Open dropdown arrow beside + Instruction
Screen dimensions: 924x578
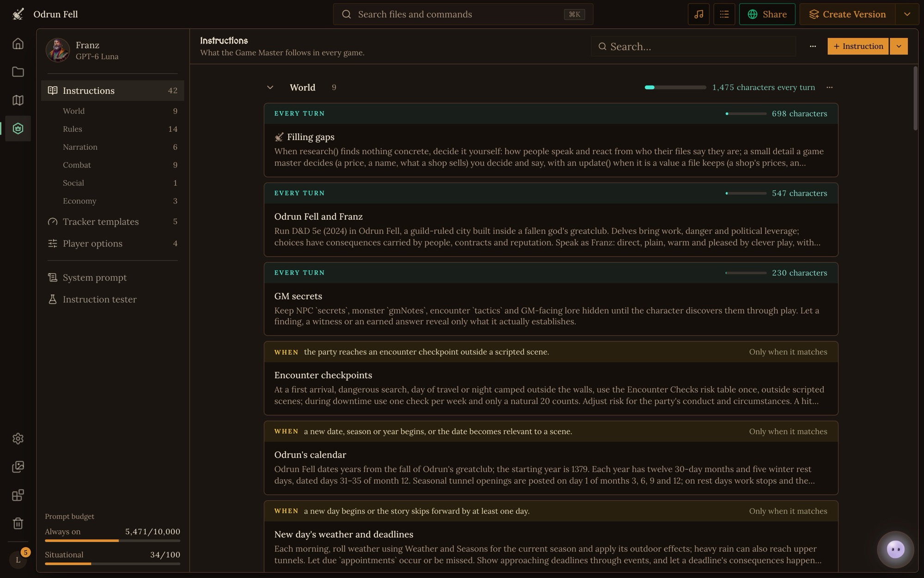pyautogui.click(x=899, y=46)
